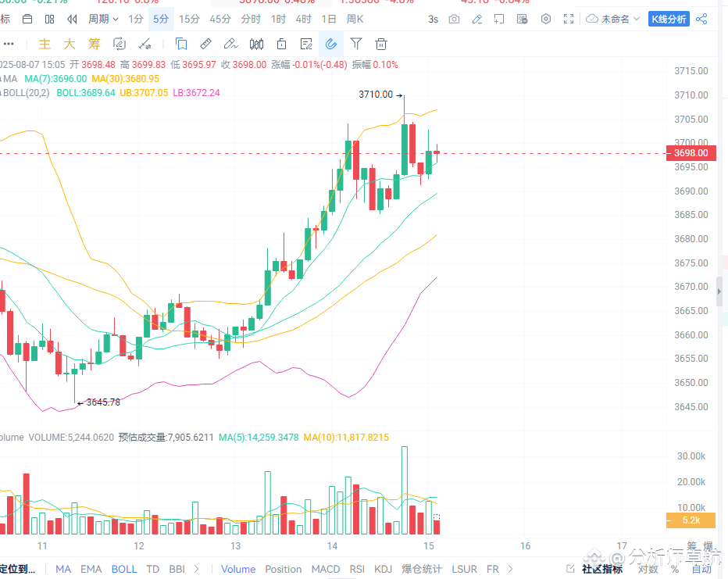This screenshot has height=579, width=728.
Task: Open the share icon
Action: 701,19
